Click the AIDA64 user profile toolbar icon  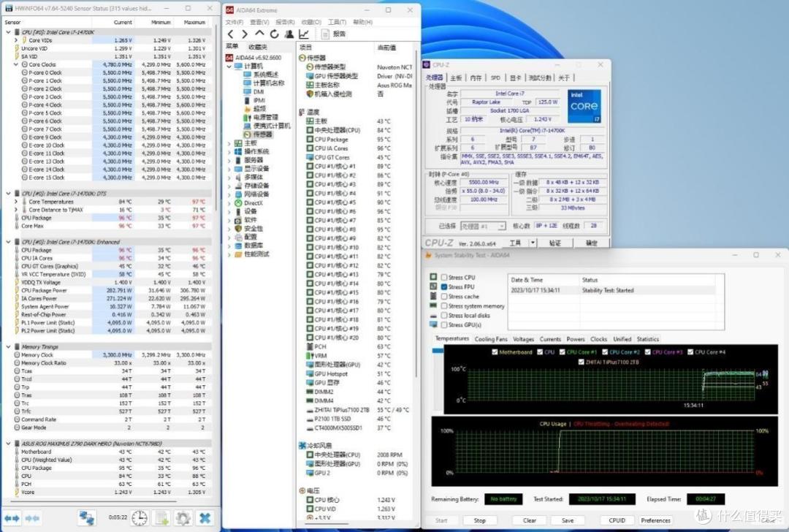[289, 34]
